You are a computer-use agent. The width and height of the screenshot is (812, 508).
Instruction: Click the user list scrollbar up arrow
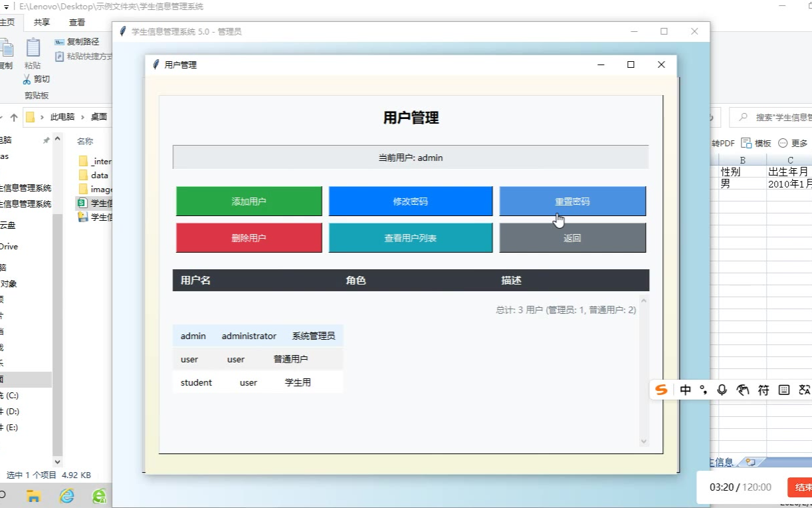(x=643, y=302)
